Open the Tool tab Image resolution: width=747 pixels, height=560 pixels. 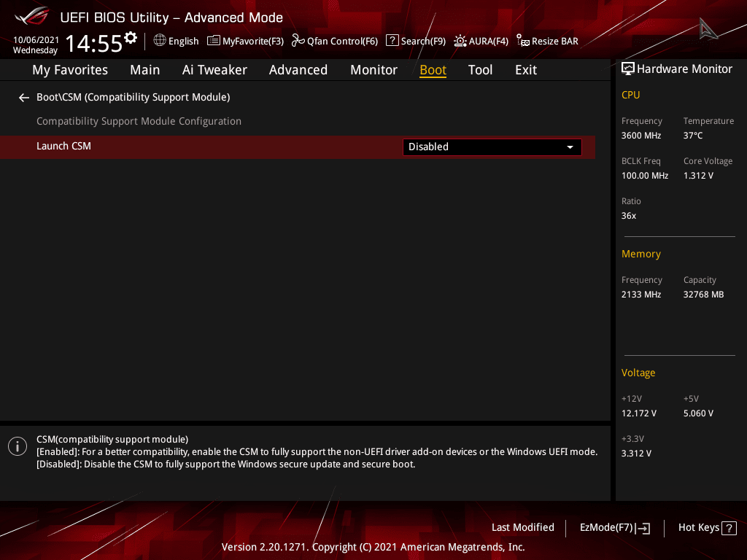coord(480,70)
